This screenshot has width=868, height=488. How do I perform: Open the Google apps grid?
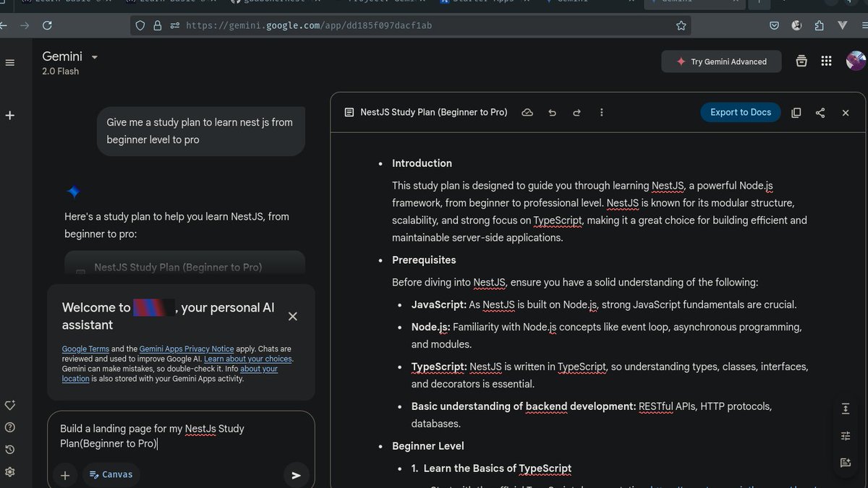[826, 61]
